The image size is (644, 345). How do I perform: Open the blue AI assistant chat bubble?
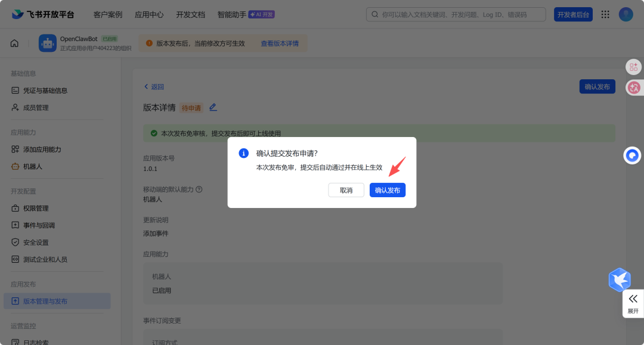(x=631, y=155)
